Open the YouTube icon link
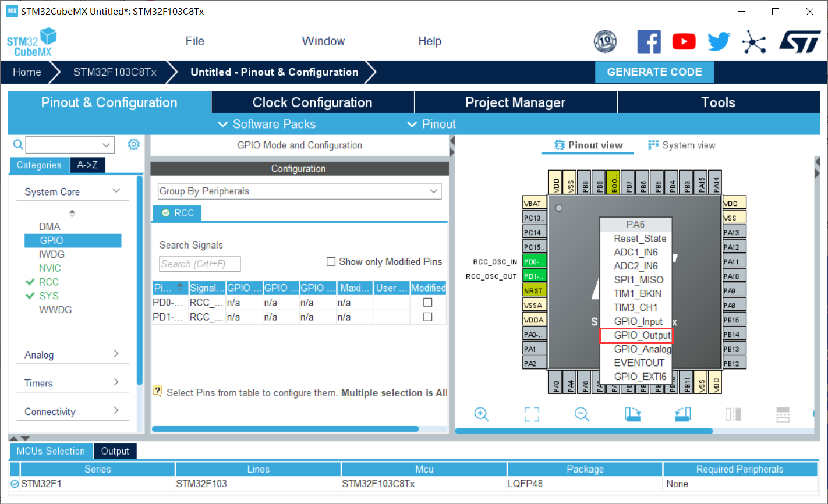Screen dimensions: 828x504 click(684, 42)
